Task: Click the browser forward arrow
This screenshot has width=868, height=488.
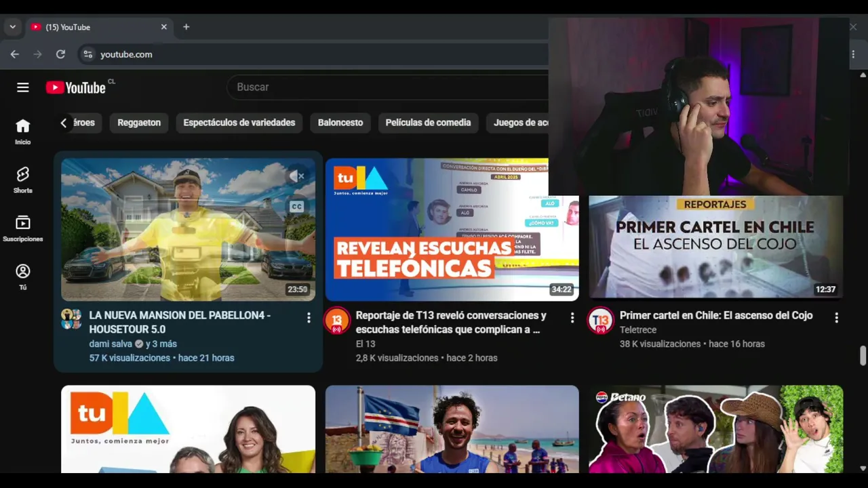Action: coord(38,54)
